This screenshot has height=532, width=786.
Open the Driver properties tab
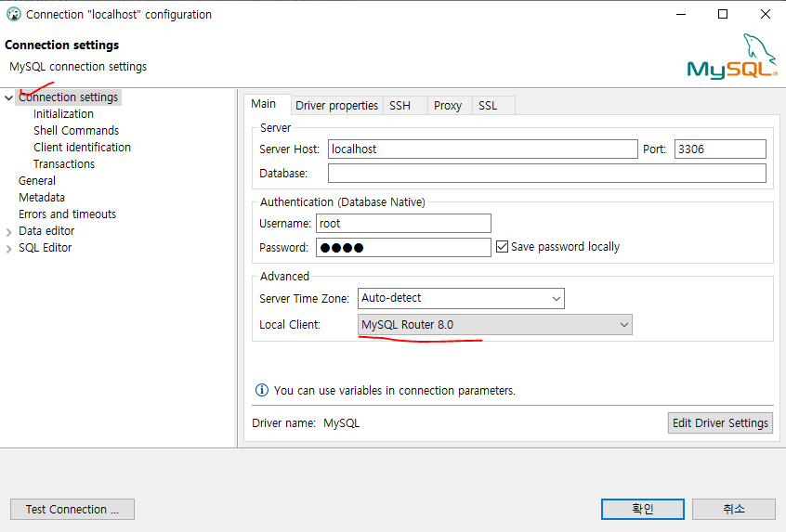point(336,106)
